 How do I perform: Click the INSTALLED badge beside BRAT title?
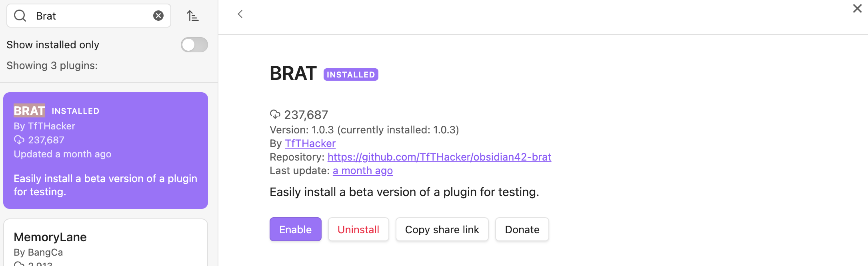click(351, 75)
